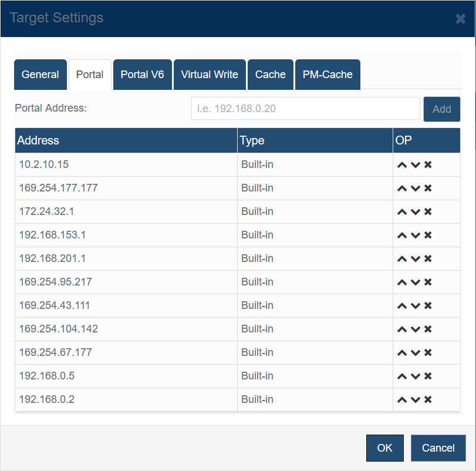The height and width of the screenshot is (471, 476).
Task: Move 169.254.95.217 up in list
Action: tap(402, 282)
